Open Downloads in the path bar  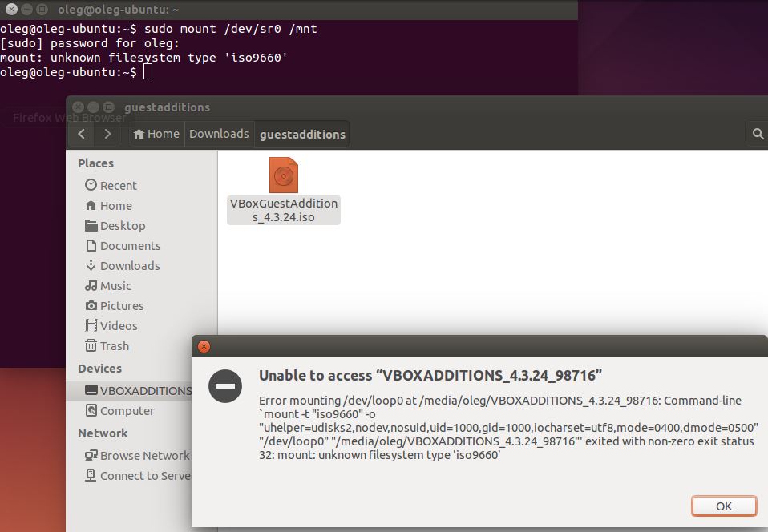point(219,134)
